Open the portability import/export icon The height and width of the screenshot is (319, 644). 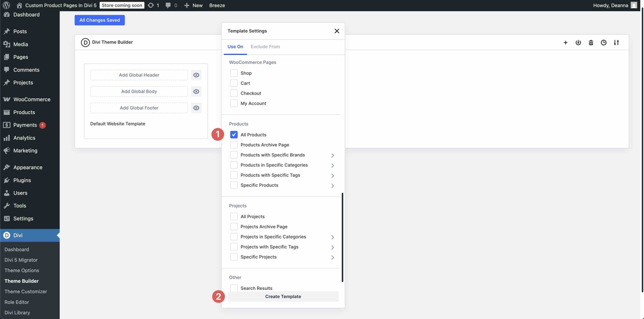pos(578,42)
